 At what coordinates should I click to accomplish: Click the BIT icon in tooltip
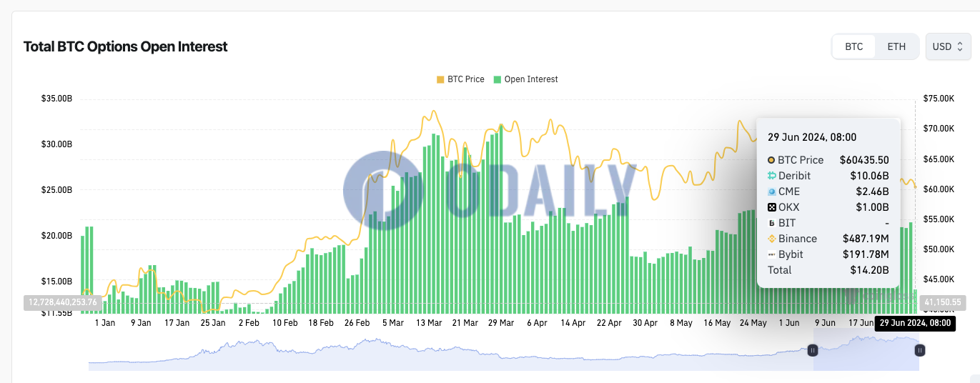pyautogui.click(x=771, y=223)
